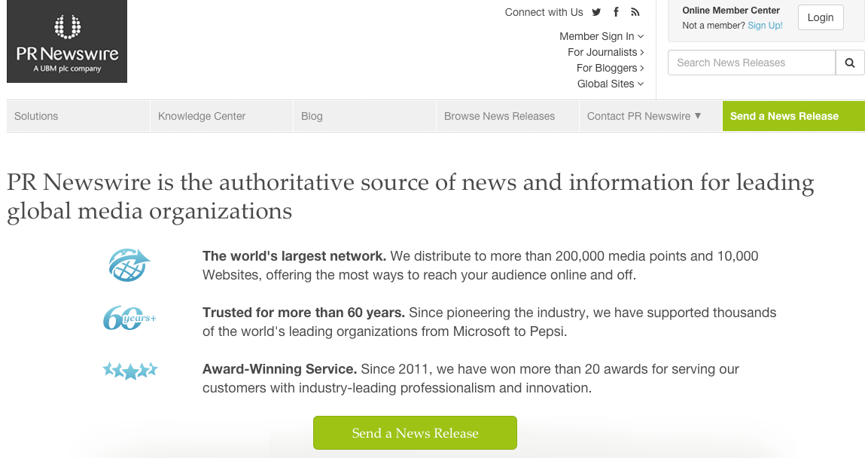The width and height of the screenshot is (868, 458).
Task: Open the Contact PR Newswire dropdown menu
Action: 644,116
